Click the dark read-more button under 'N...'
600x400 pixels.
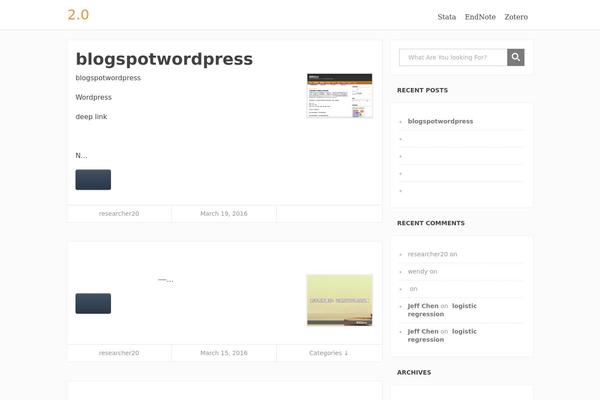point(93,180)
